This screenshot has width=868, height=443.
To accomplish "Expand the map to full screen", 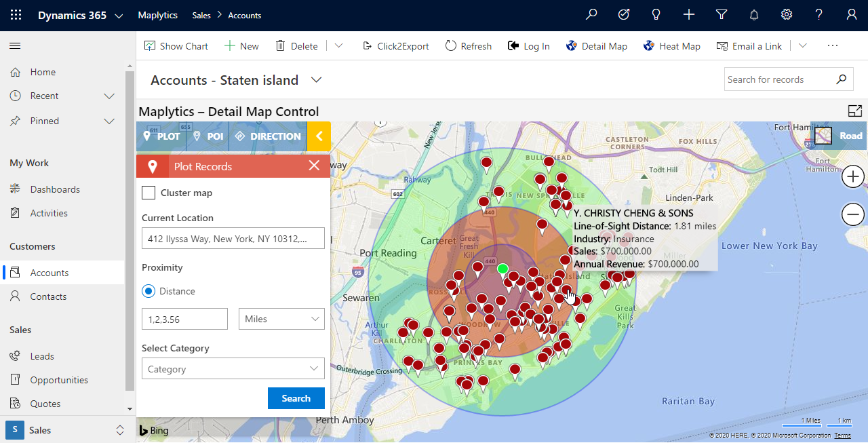I will (x=854, y=111).
